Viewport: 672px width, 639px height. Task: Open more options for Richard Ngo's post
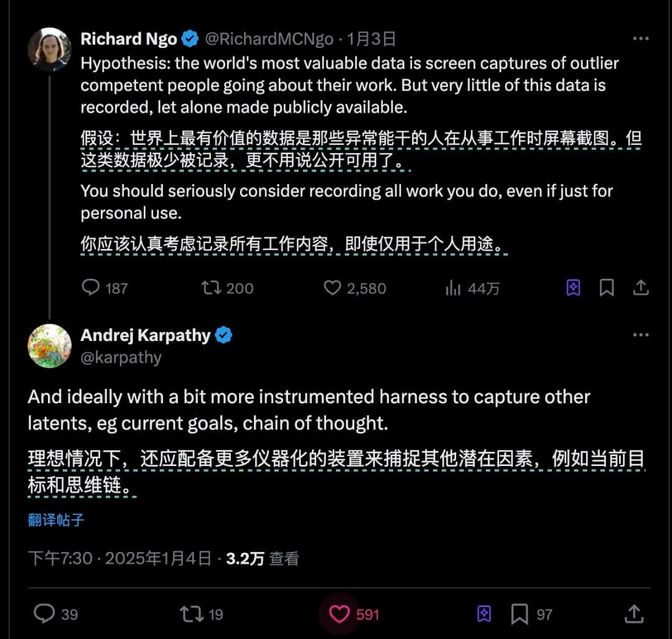point(640,39)
